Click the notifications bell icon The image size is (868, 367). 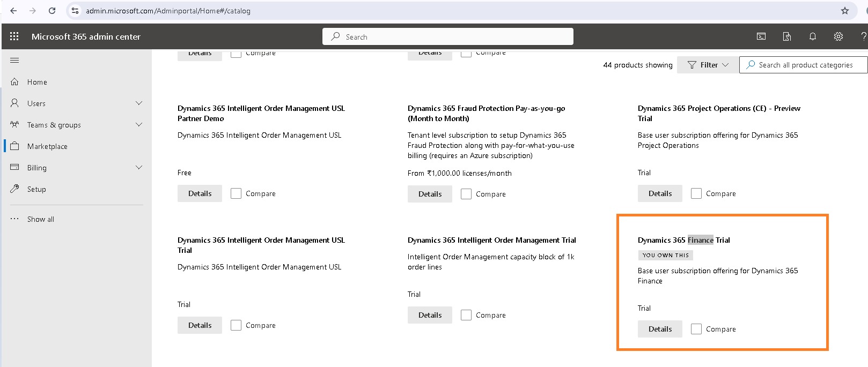click(813, 36)
